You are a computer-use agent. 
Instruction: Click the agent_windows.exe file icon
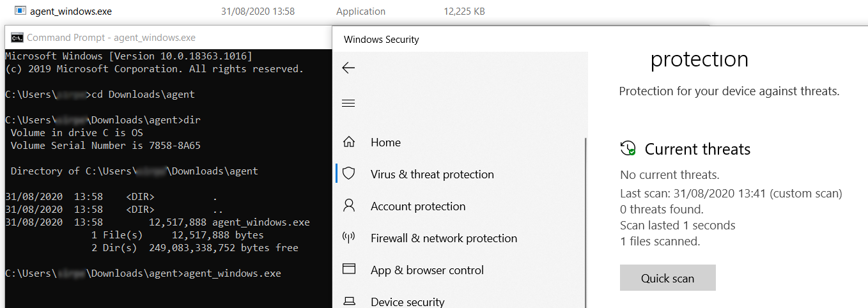pyautogui.click(x=20, y=11)
